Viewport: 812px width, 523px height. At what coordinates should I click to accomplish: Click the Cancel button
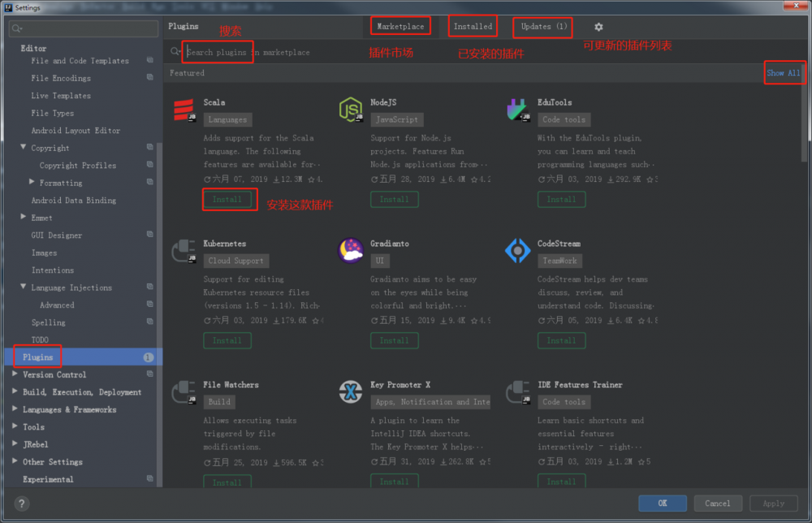point(717,504)
